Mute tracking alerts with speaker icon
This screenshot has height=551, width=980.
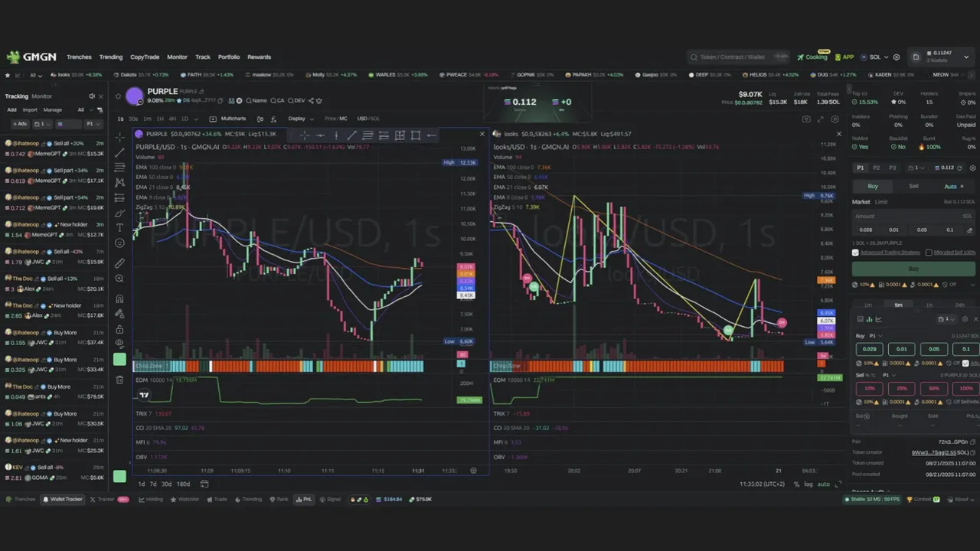pyautogui.click(x=91, y=96)
